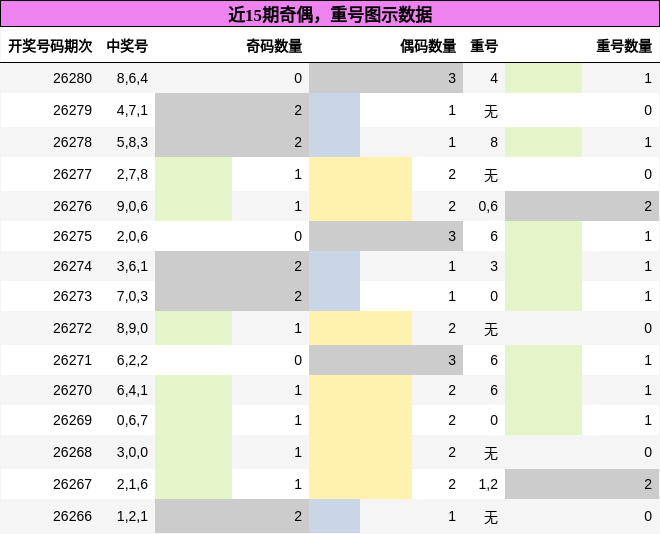Select the 重号 column header

click(484, 46)
